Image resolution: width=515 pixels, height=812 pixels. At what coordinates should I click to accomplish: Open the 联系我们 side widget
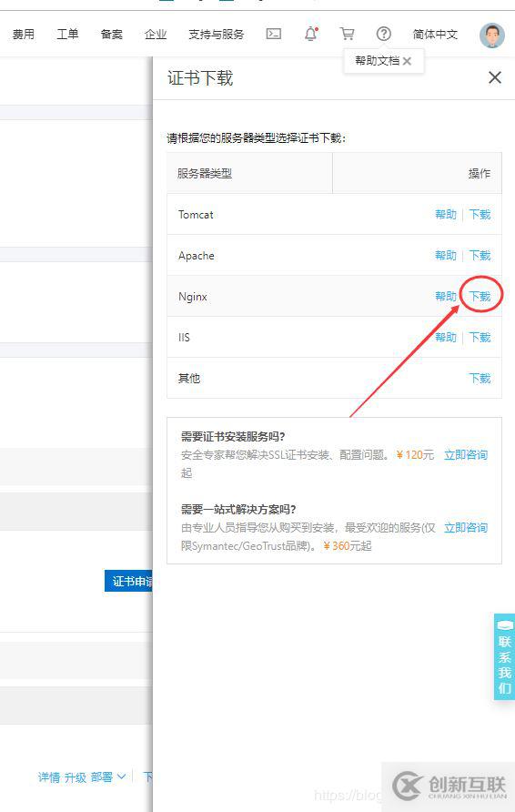[x=505, y=656]
